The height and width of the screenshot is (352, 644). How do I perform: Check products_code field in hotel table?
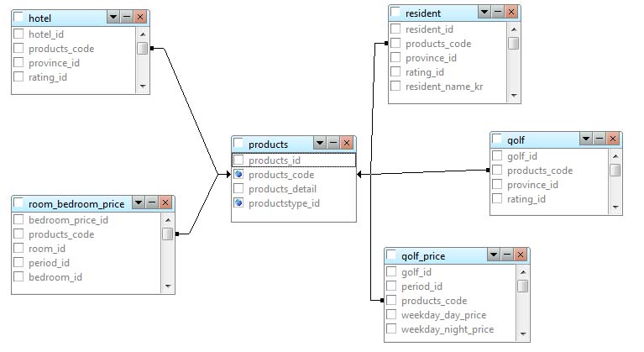click(18, 48)
